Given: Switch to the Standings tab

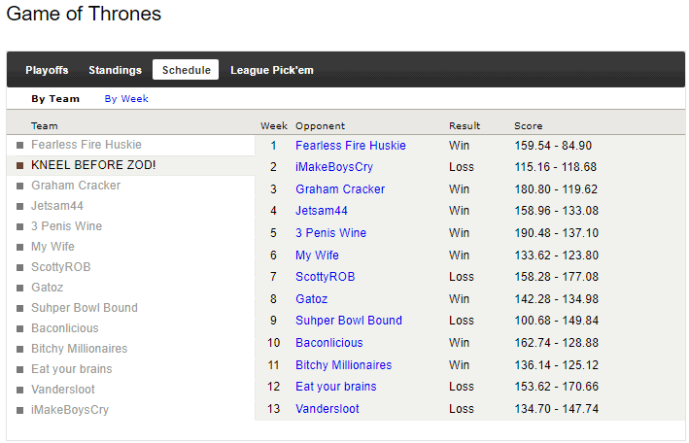Looking at the screenshot, I should 115,70.
